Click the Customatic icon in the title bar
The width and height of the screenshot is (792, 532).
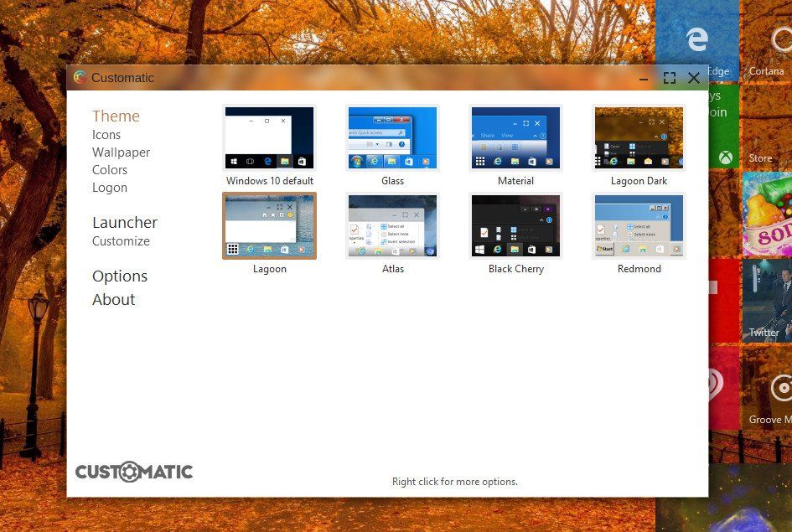point(80,77)
